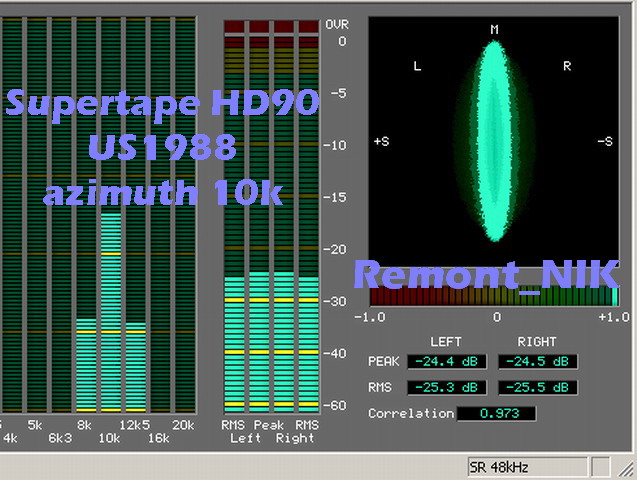Click the correlation meter bar under the scope
This screenshot has width=637, height=480.
click(494, 296)
